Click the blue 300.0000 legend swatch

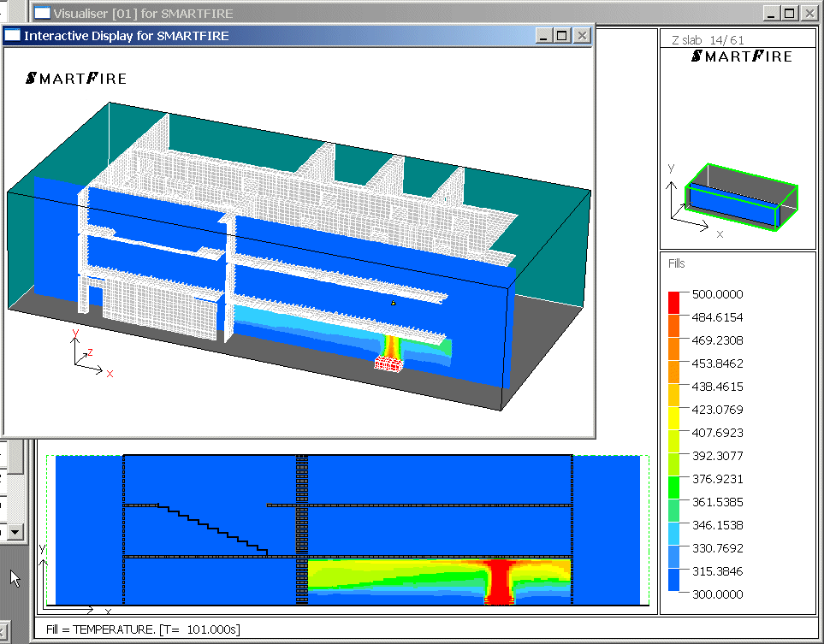673,581
